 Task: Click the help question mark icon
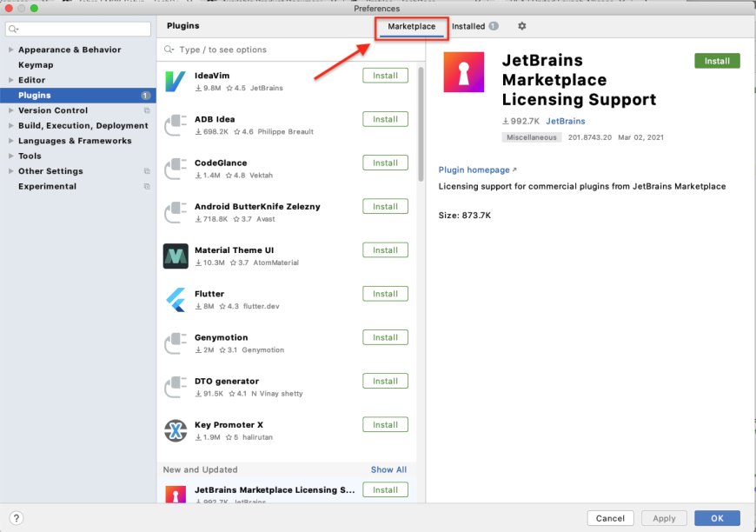tap(15, 517)
